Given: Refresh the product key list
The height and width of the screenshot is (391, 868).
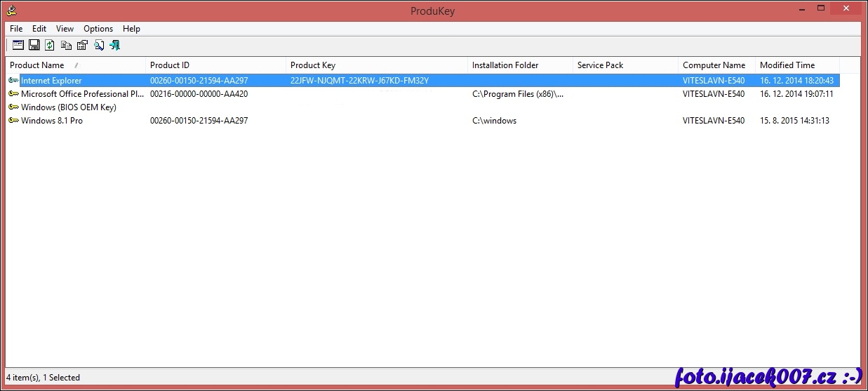Looking at the screenshot, I should pyautogui.click(x=50, y=46).
